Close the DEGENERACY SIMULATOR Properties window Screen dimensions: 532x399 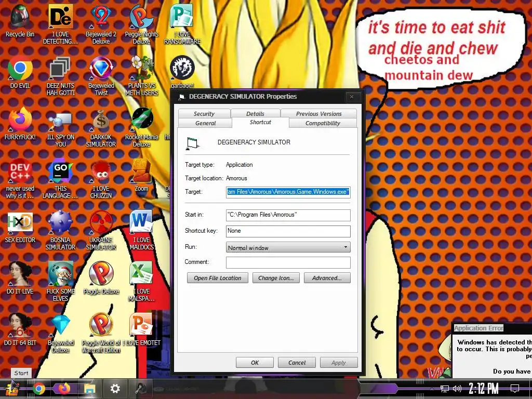352,97
